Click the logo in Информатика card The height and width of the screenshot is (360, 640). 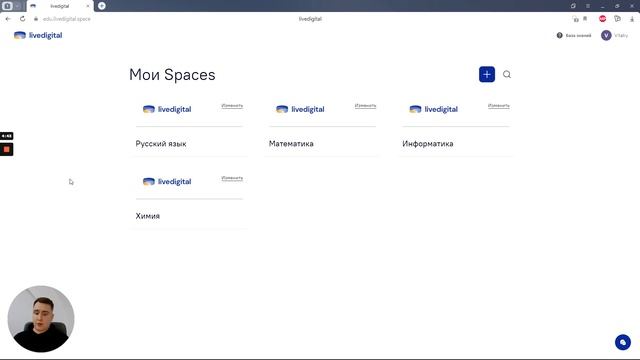pyautogui.click(x=433, y=109)
